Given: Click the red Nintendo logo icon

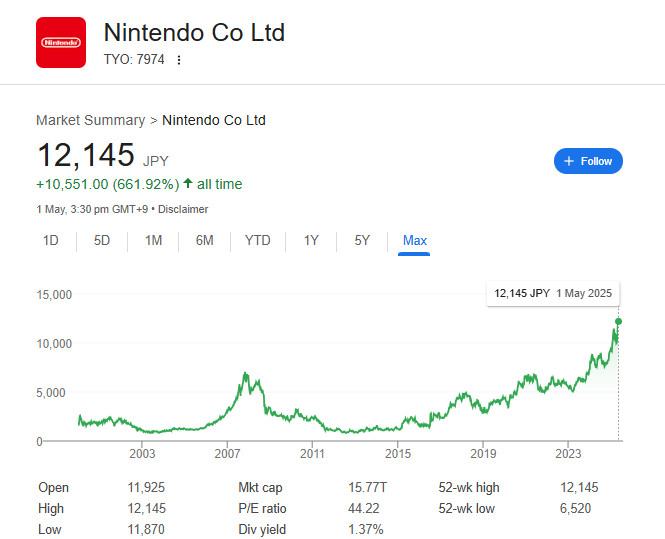Looking at the screenshot, I should tap(61, 43).
